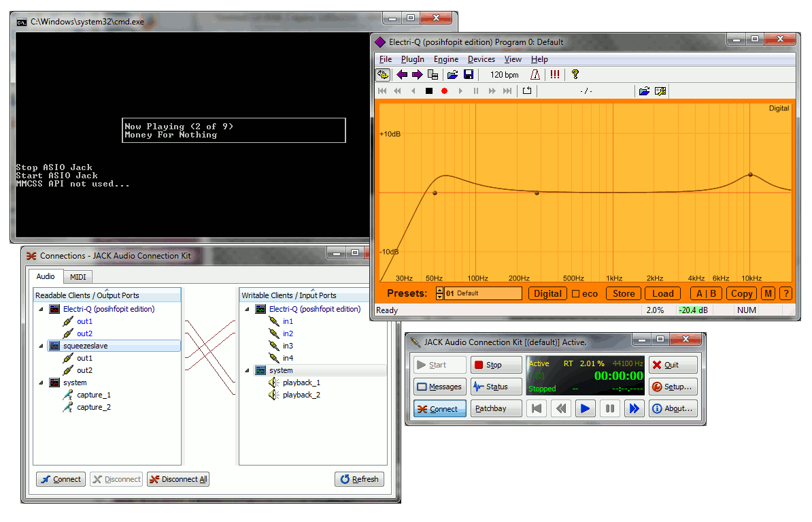
Task: Click the blue play button in JACK control
Action: click(585, 408)
